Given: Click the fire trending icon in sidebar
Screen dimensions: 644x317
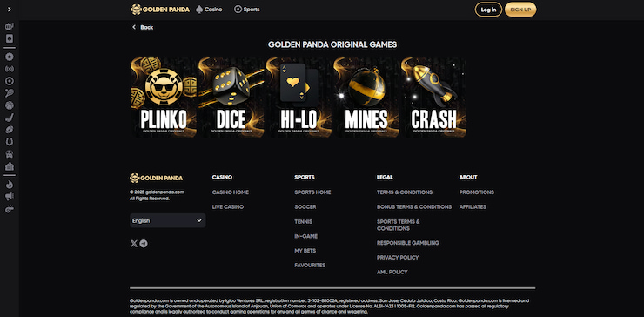Looking at the screenshot, I should pyautogui.click(x=10, y=185).
